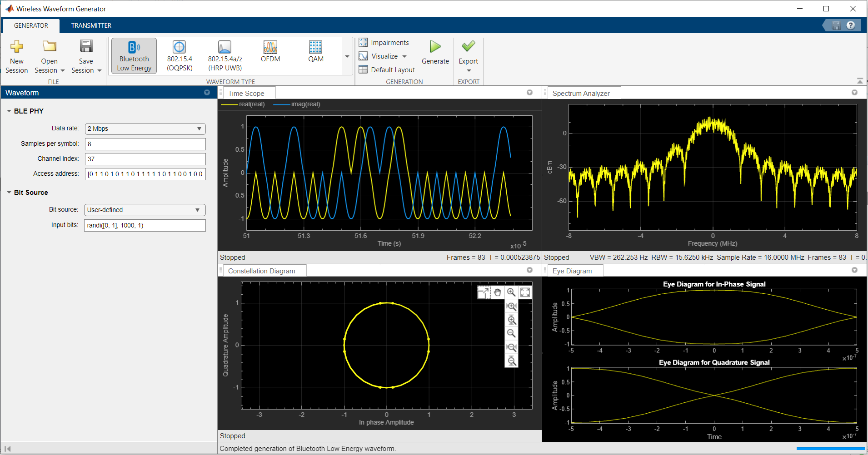Pick the QAM waveform type
868x455 pixels.
pyautogui.click(x=315, y=52)
